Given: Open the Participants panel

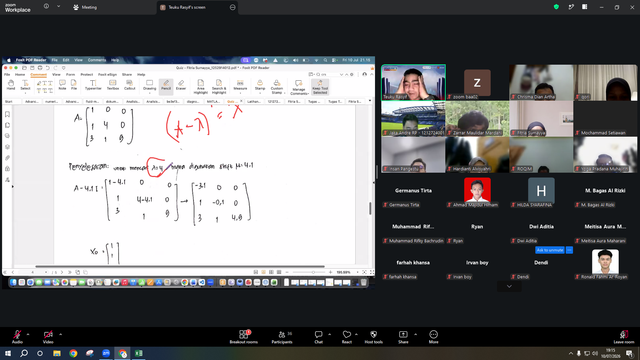Looking at the screenshot, I should tap(282, 337).
